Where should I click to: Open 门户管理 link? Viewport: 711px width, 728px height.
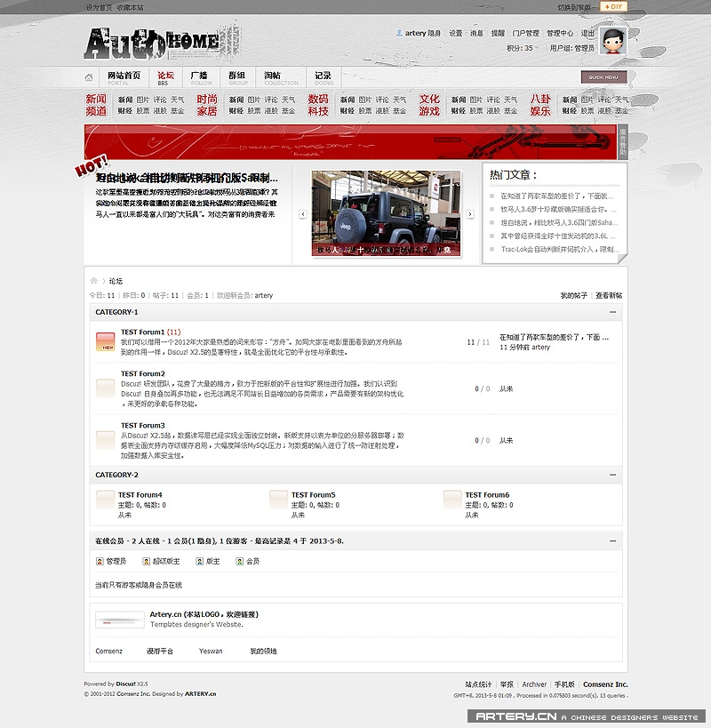pos(526,33)
